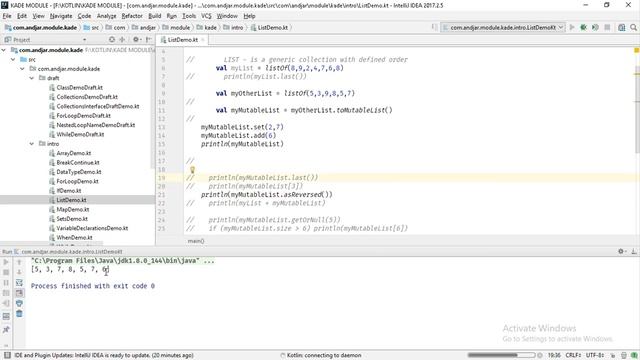Click Run with Coverage icon in toolbar

point(595,27)
